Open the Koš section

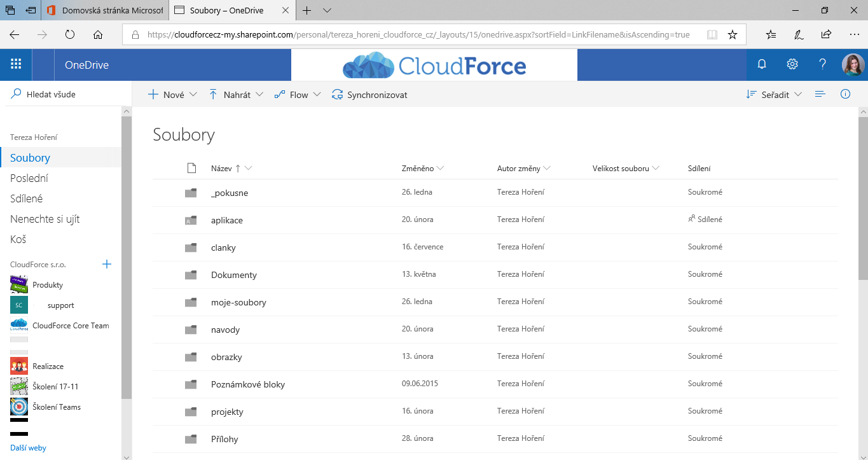pyautogui.click(x=19, y=239)
